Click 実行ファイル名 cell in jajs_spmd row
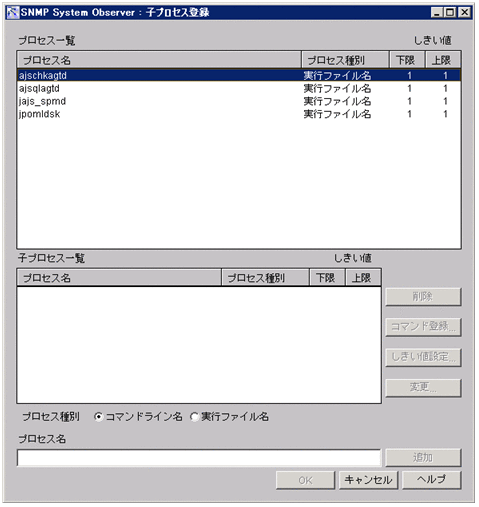 point(337,101)
